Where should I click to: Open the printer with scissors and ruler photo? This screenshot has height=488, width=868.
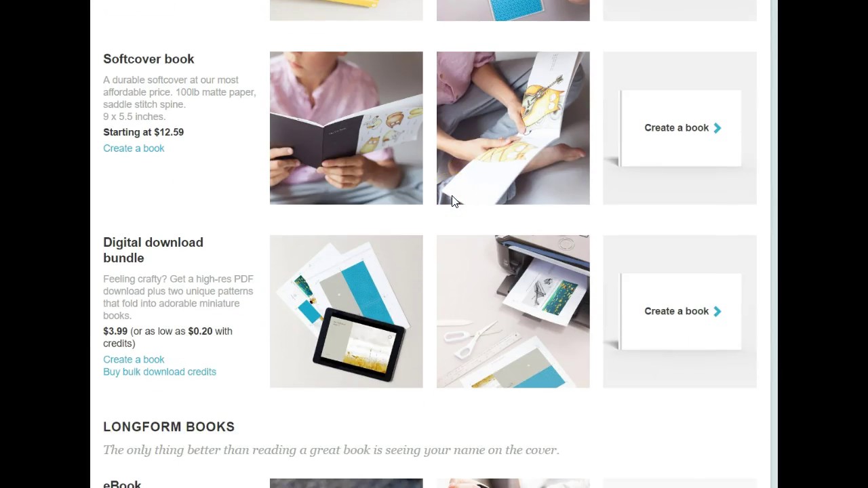pyautogui.click(x=513, y=312)
